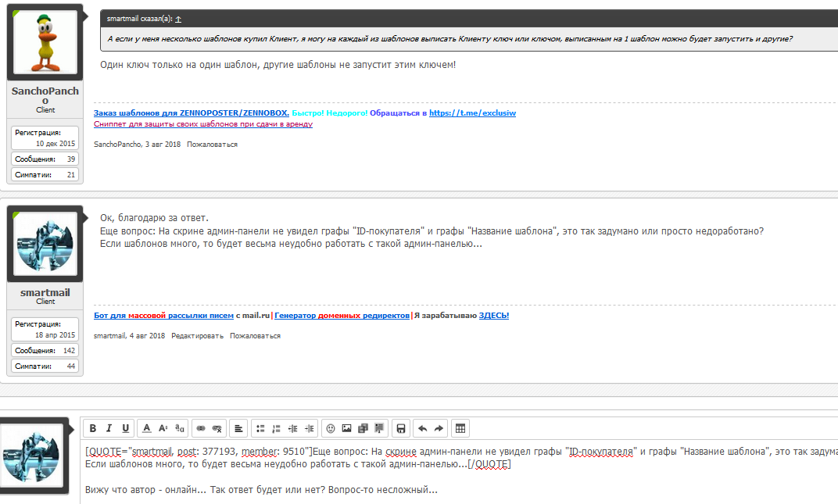Insert a bulleted list
This screenshot has width=838, height=504.
[260, 428]
